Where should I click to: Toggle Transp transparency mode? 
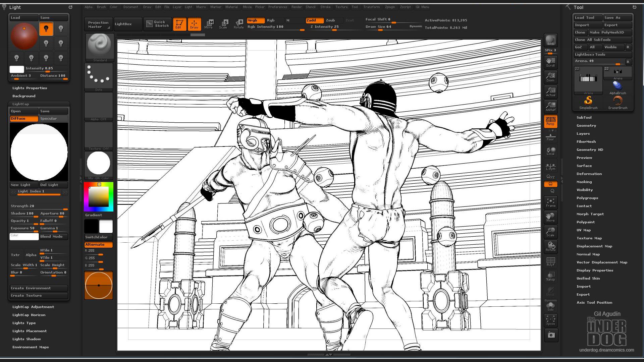click(x=550, y=276)
